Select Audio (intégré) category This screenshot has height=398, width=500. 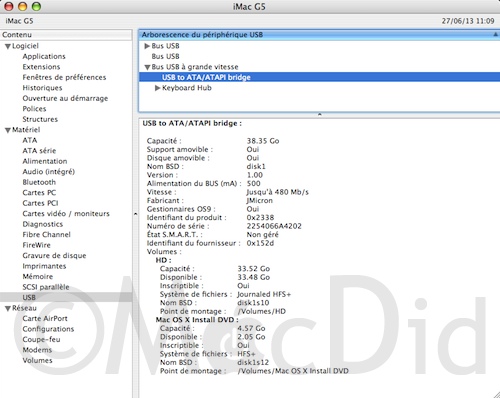[x=49, y=172]
